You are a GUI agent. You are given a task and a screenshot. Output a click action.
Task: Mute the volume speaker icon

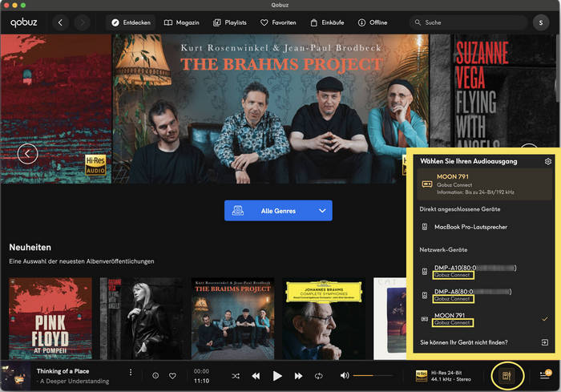tap(344, 375)
